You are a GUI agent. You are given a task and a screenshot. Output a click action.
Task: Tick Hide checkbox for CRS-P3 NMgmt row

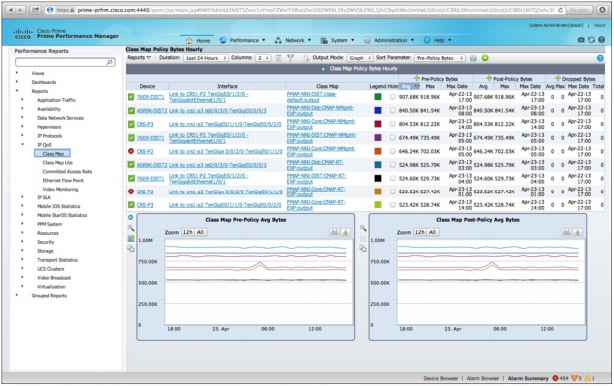[x=393, y=124]
